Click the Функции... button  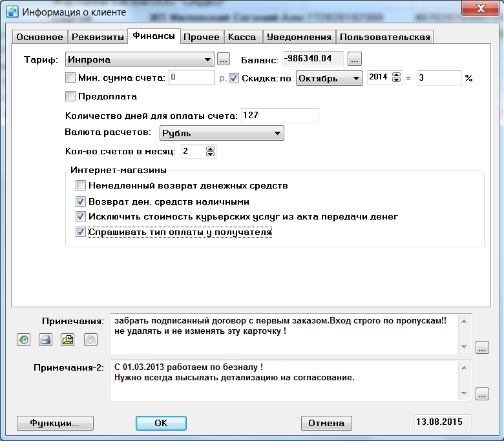click(x=55, y=423)
